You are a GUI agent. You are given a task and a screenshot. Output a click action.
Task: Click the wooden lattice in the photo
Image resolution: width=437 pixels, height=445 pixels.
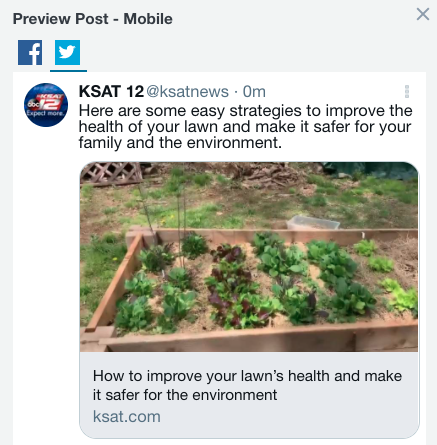pyautogui.click(x=112, y=173)
